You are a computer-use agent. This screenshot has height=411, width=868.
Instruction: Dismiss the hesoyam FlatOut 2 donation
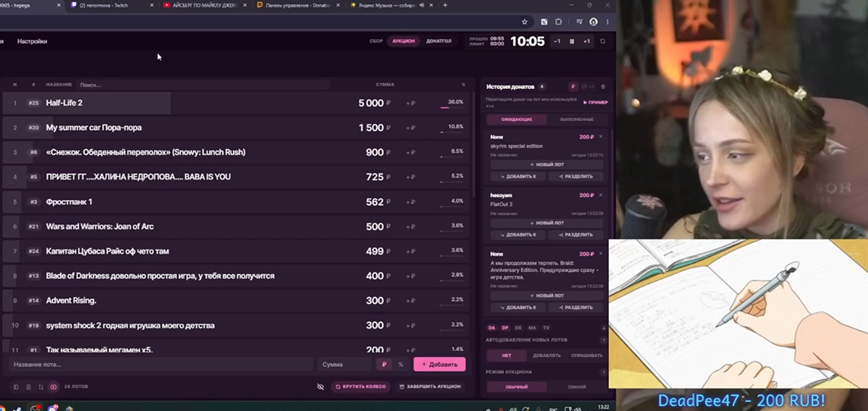(601, 195)
